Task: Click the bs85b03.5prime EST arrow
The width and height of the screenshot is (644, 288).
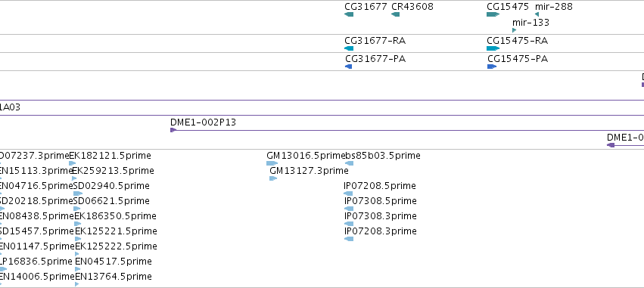Action: pyautogui.click(x=349, y=163)
